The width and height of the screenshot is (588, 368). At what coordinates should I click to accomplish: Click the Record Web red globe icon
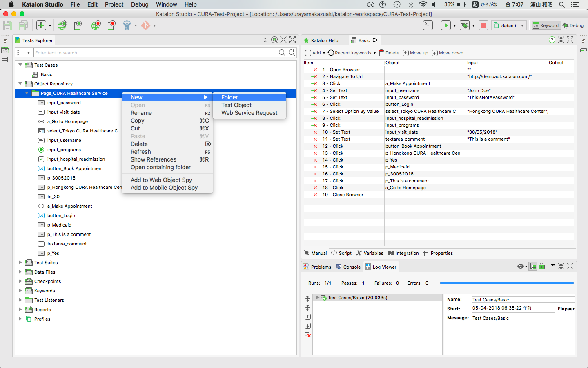tap(96, 25)
